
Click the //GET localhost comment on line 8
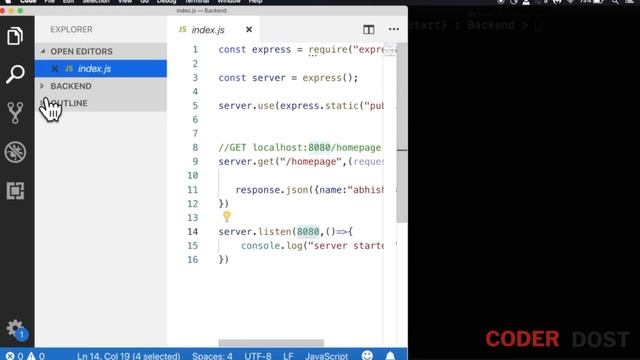click(x=300, y=148)
